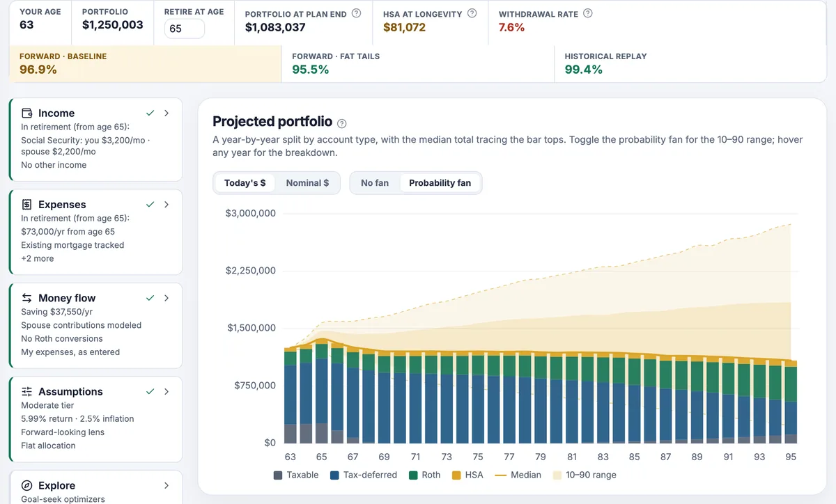Viewport: 836px width, 504px height.
Task: Expand the Income card chevron
Action: click(x=167, y=113)
